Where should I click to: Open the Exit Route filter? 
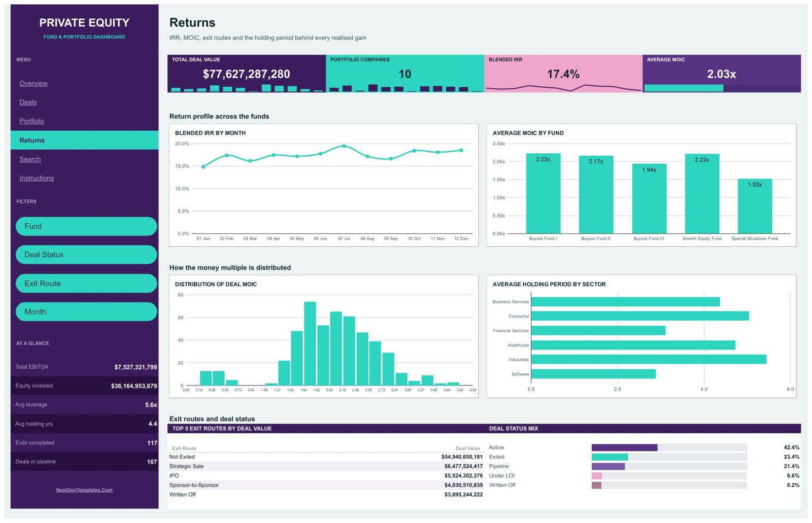tap(86, 284)
